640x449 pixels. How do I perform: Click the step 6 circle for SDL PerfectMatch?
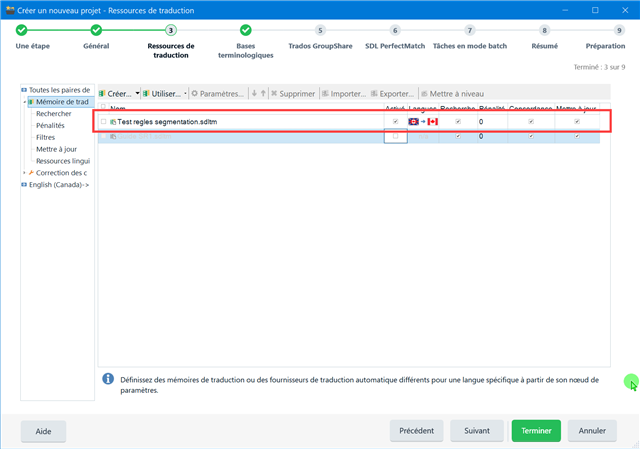coord(395,30)
